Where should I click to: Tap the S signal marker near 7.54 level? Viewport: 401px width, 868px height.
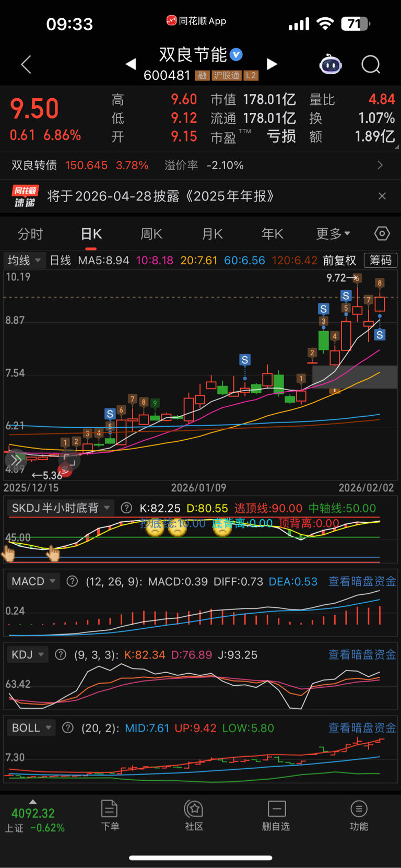pos(245,360)
